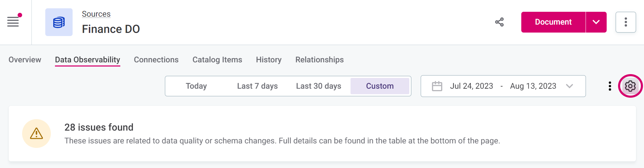644x168 pixels.
Task: Follow the Sources breadcrumb link
Action: (96, 14)
